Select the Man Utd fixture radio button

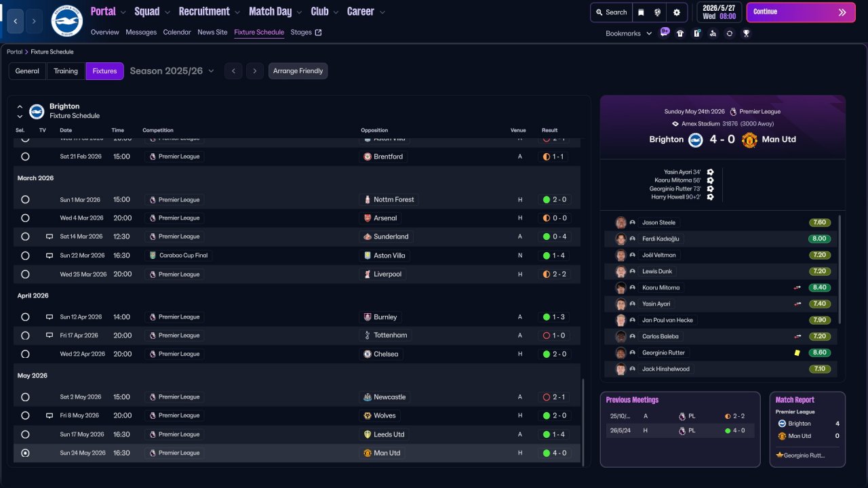coord(25,453)
